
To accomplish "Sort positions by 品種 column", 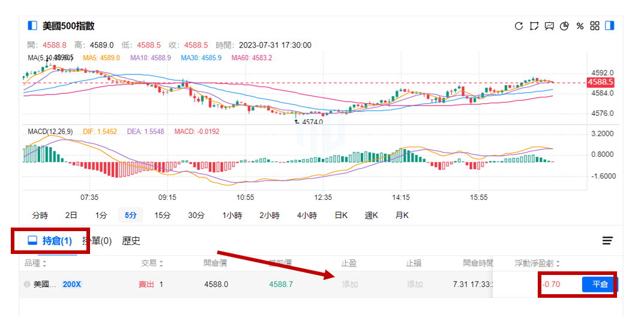I will click(35, 263).
